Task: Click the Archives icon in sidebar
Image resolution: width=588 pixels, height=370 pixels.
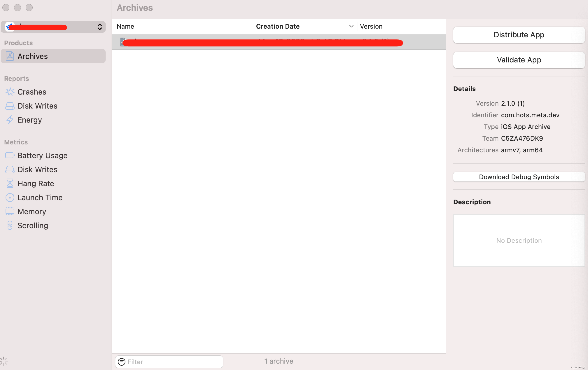Action: [x=10, y=56]
